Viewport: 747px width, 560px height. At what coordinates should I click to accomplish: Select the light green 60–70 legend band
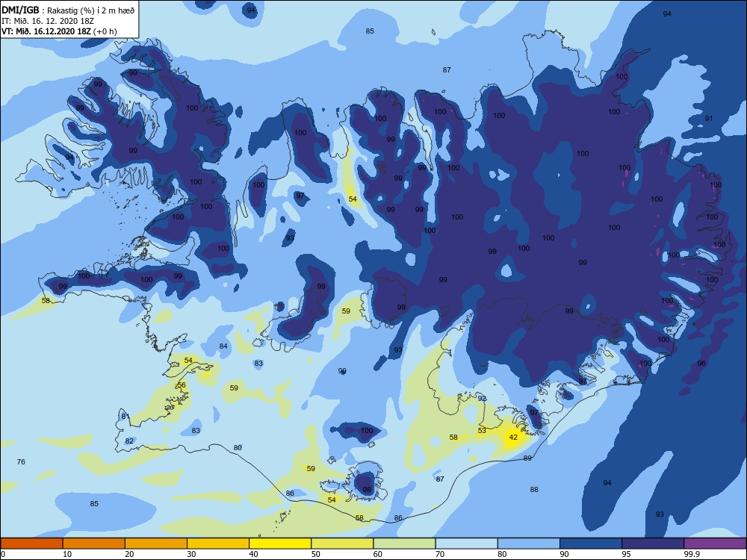(404, 544)
